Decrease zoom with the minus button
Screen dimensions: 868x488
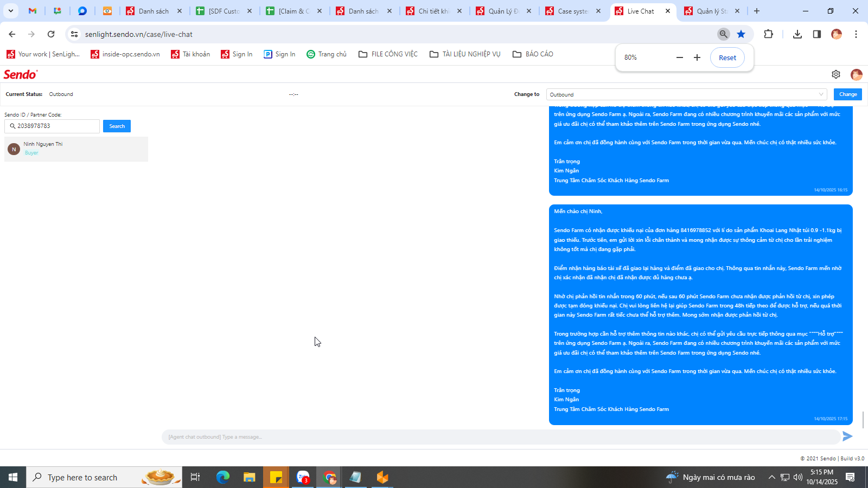click(x=680, y=57)
